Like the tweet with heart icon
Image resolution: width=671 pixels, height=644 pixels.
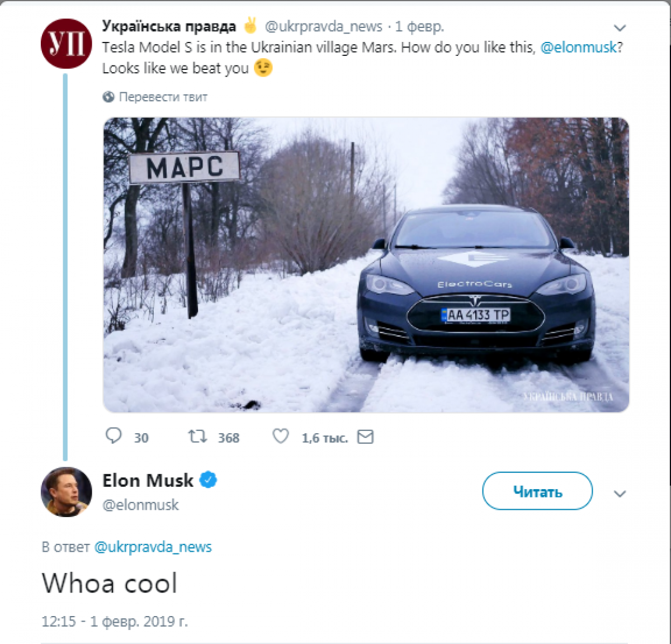click(281, 436)
